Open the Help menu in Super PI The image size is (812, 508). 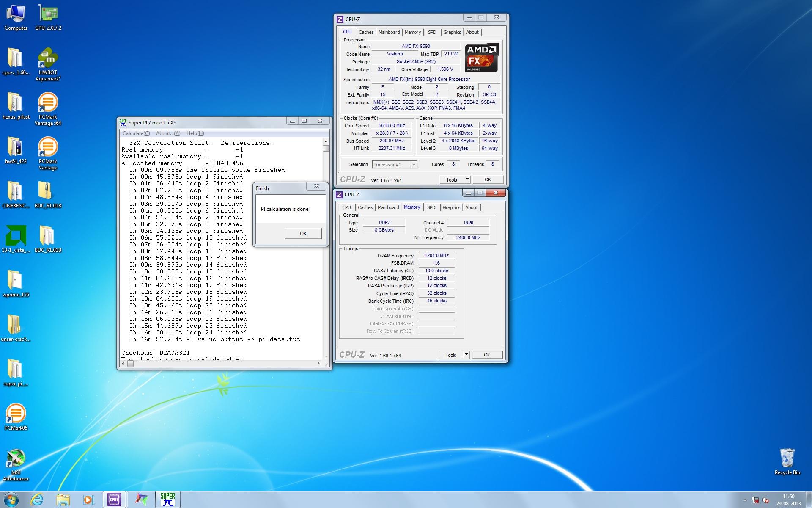pos(195,133)
